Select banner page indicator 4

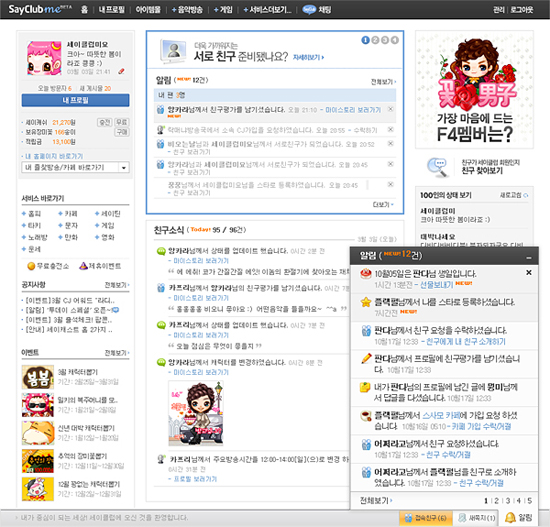point(395,40)
